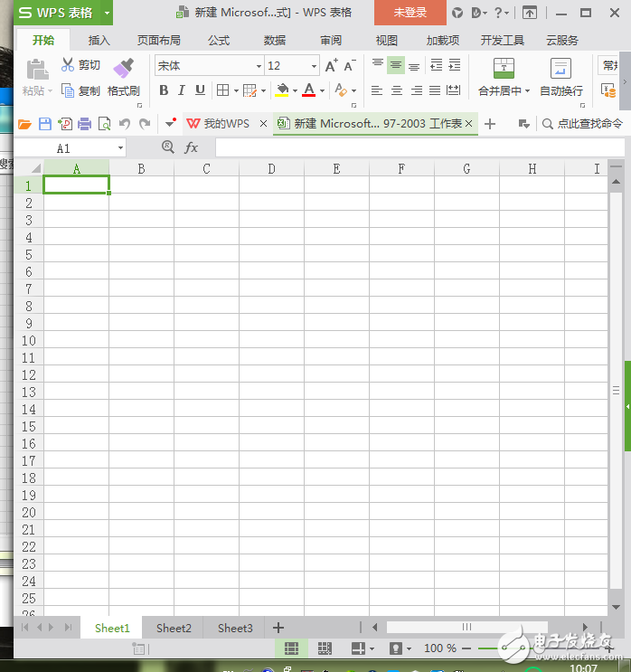This screenshot has width=631, height=672.
Task: Click the 未登录 login button
Action: click(410, 13)
